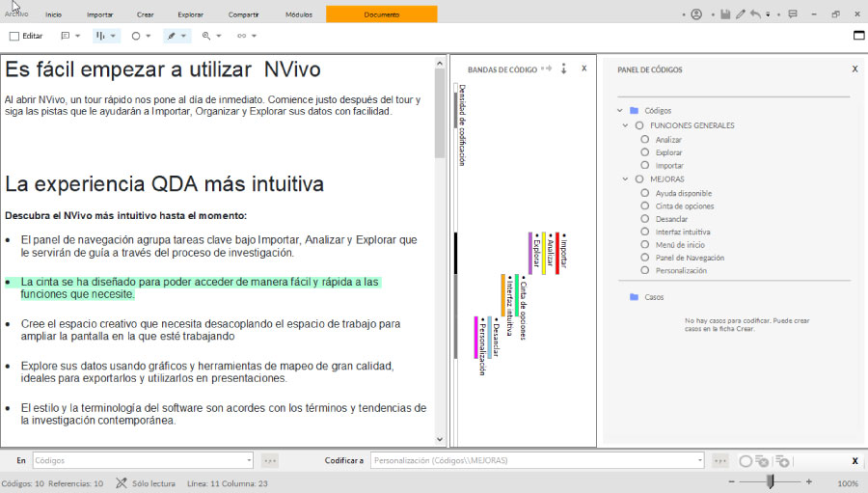Collapse the Códigos folder
This screenshot has height=493, width=868.
[x=620, y=110]
